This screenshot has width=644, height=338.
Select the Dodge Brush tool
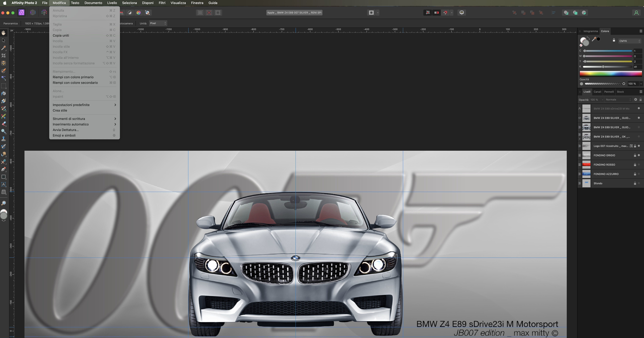click(4, 131)
